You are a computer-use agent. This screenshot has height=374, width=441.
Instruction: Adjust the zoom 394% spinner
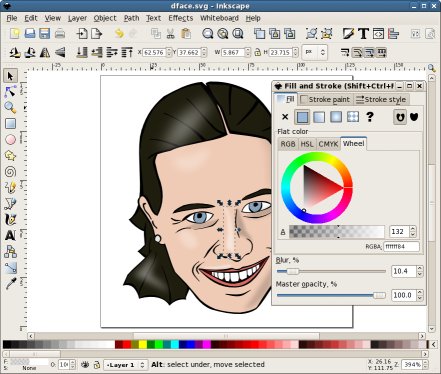425,365
